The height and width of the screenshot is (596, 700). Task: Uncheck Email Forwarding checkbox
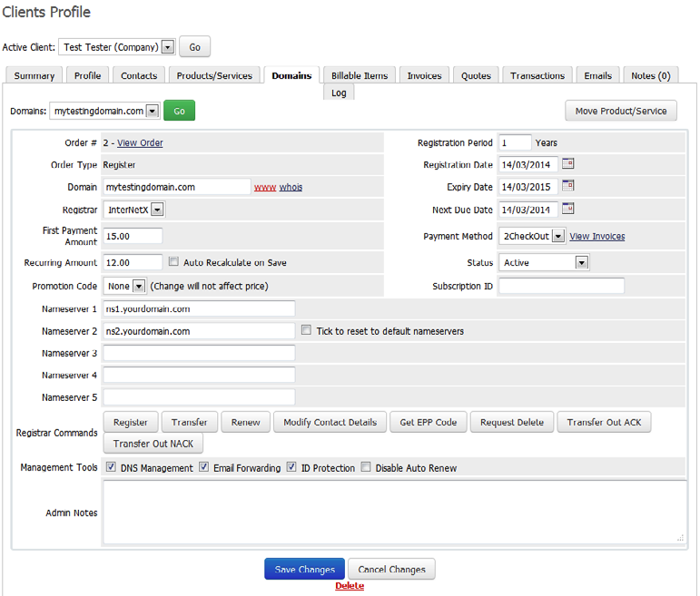(x=203, y=467)
